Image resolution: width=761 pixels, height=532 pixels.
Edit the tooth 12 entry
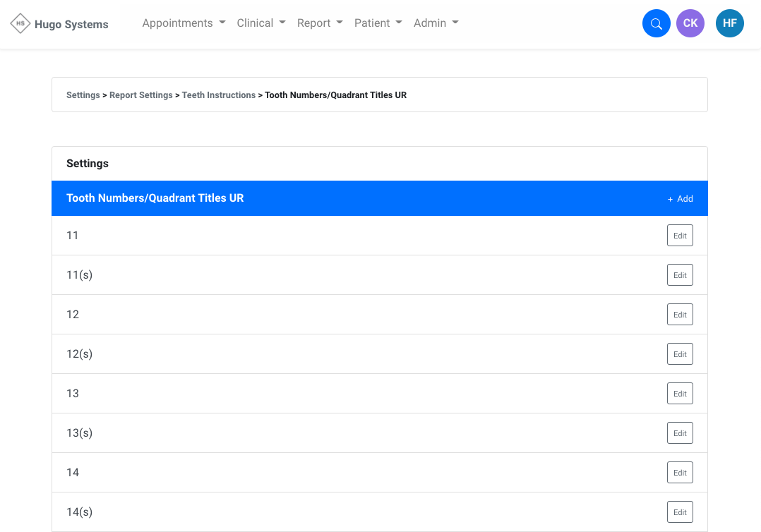click(x=680, y=315)
